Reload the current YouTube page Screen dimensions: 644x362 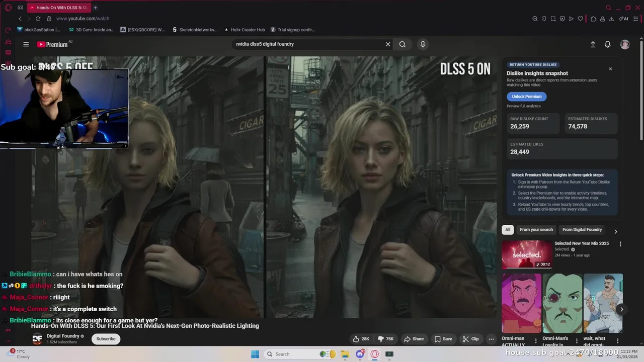38,19
